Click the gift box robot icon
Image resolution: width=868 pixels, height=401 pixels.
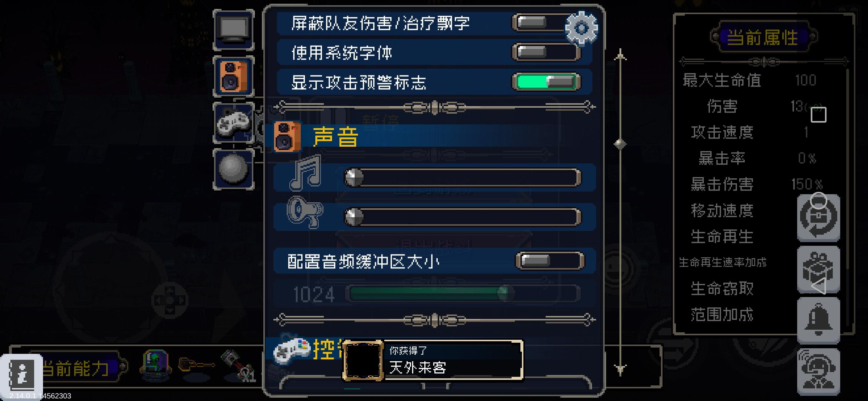(818, 269)
